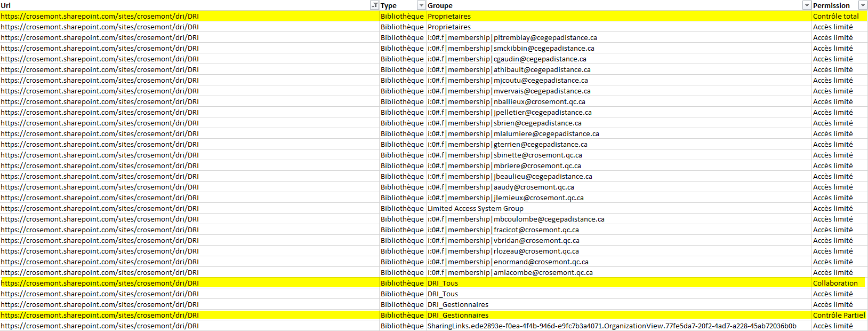Open the active filter on Url column

(x=374, y=5)
